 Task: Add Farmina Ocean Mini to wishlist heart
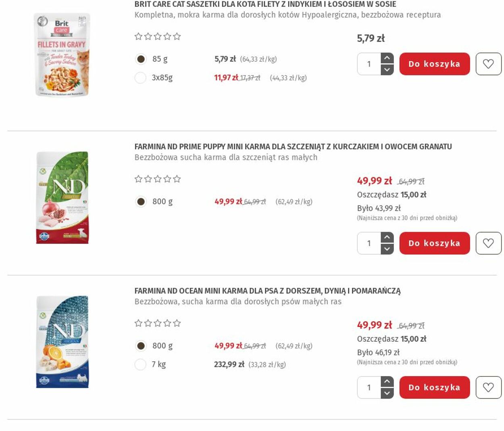[488, 387]
